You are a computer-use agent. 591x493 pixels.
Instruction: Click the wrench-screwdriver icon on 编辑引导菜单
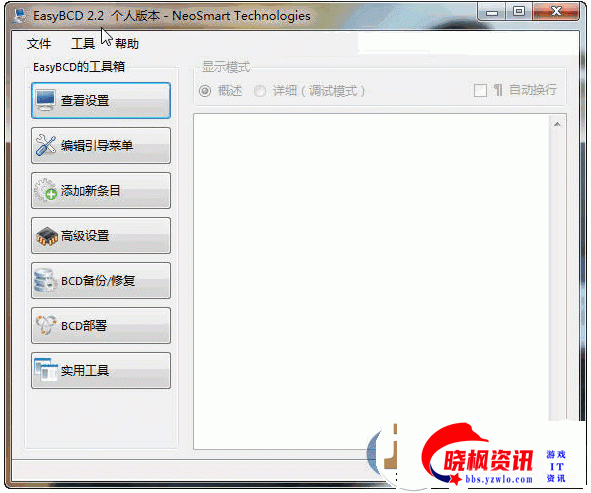(x=46, y=145)
